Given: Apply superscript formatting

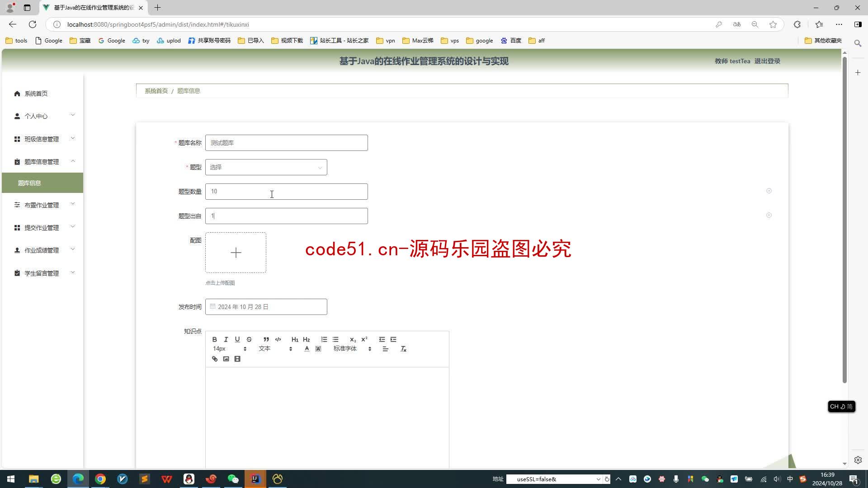Looking at the screenshot, I should [364, 339].
